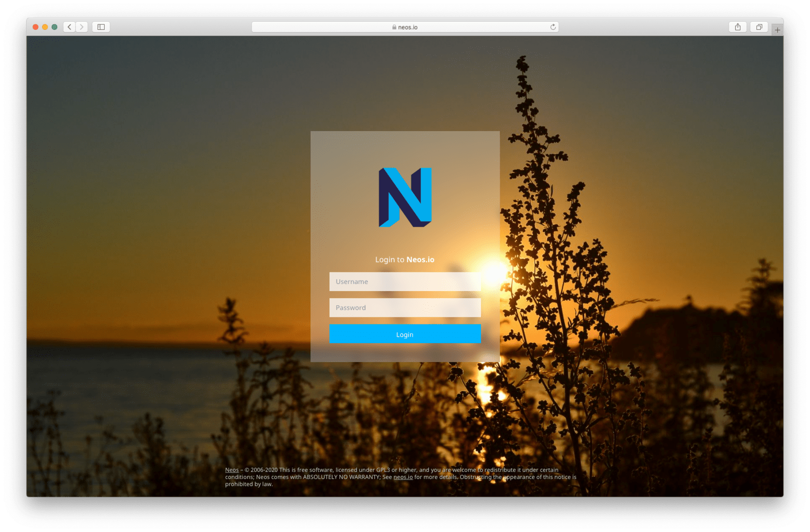Open the Neos link in the footer
Screen dimensions: 810x532
(x=232, y=470)
